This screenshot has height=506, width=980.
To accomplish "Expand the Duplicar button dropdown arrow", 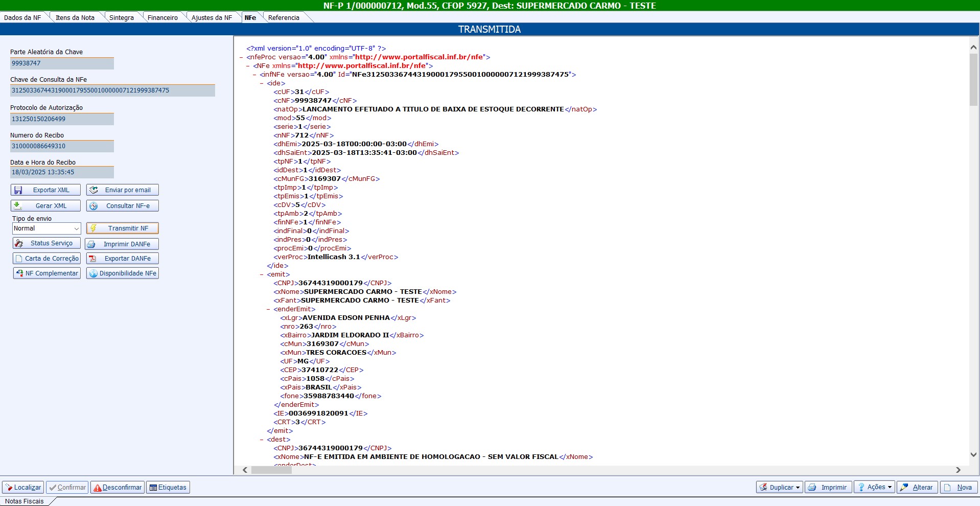I will coord(798,488).
